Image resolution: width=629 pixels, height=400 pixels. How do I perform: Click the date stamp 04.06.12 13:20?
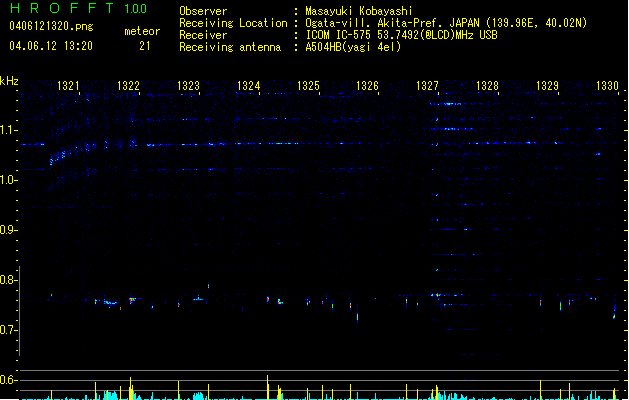click(x=51, y=46)
